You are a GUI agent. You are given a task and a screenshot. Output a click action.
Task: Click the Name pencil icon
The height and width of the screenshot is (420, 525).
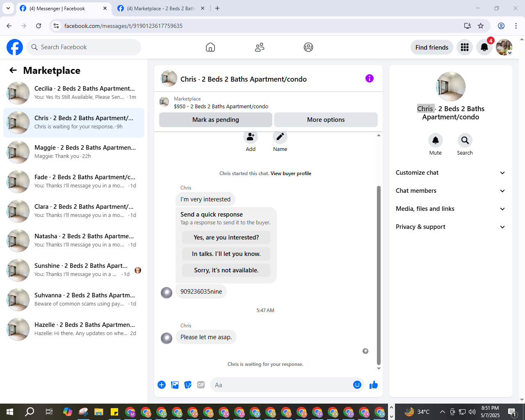[x=280, y=137]
